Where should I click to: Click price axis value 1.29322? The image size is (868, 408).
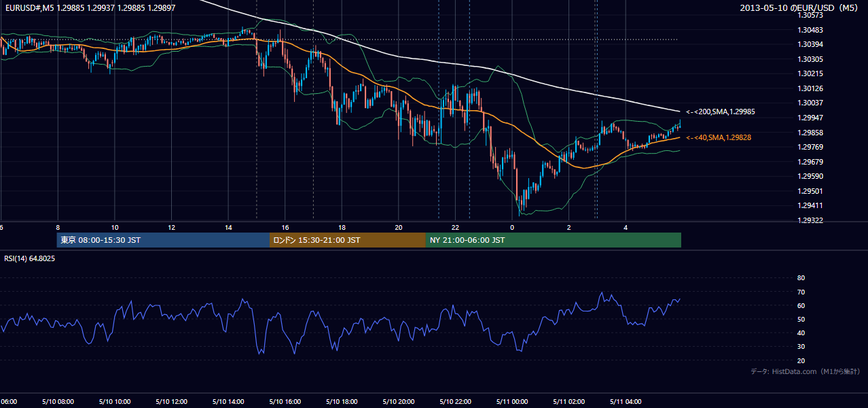810,220
